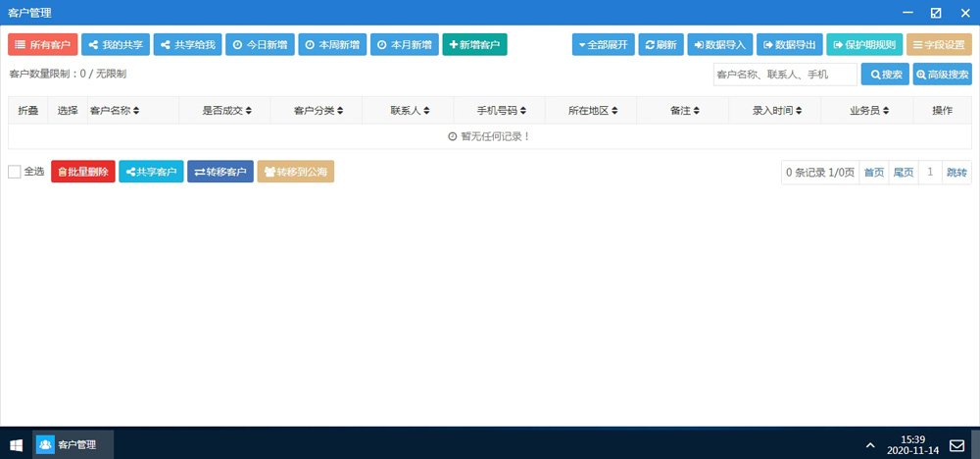This screenshot has height=459, width=980.
Task: Sort by 录入时间 column header
Action: 777,111
